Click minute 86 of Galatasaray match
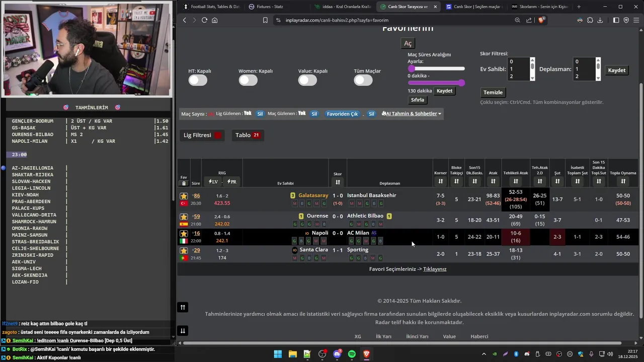The width and height of the screenshot is (644, 362). point(197,196)
